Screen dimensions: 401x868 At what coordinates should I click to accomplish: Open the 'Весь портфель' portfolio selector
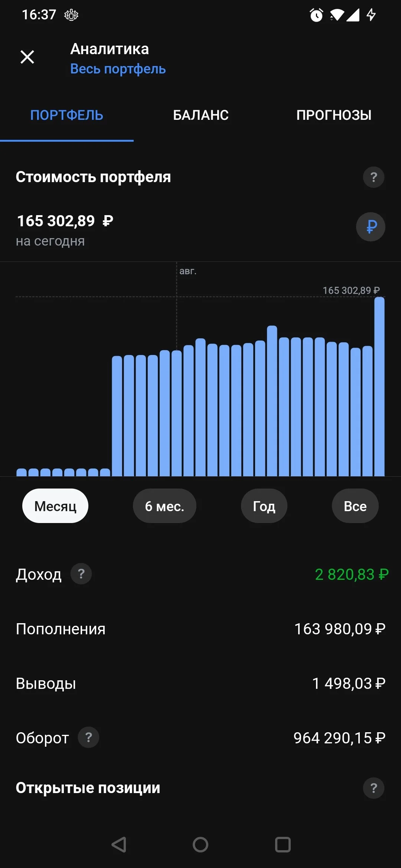(x=118, y=69)
